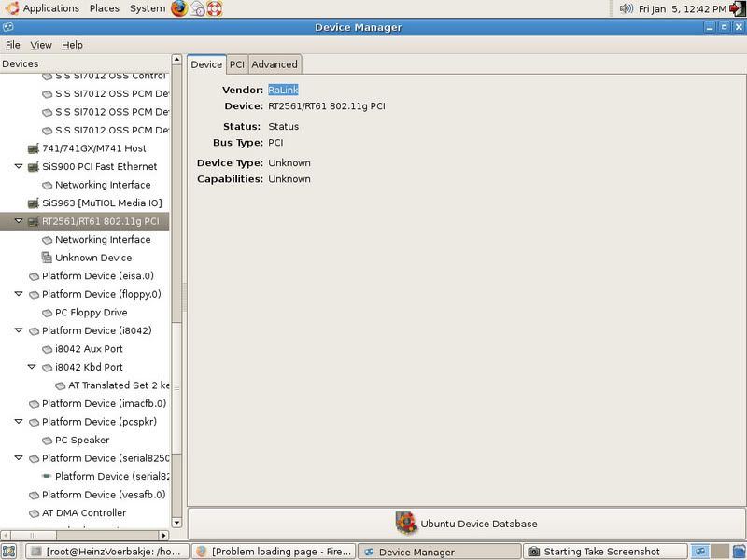Viewport: 747px width, 560px height.
Task: Collapse the Platform Device (i8042) node
Action: [x=19, y=330]
